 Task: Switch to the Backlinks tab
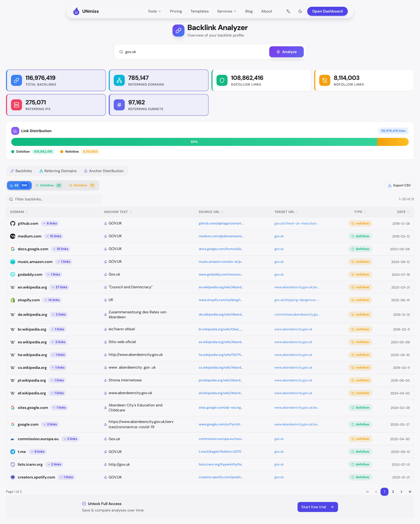pos(21,171)
